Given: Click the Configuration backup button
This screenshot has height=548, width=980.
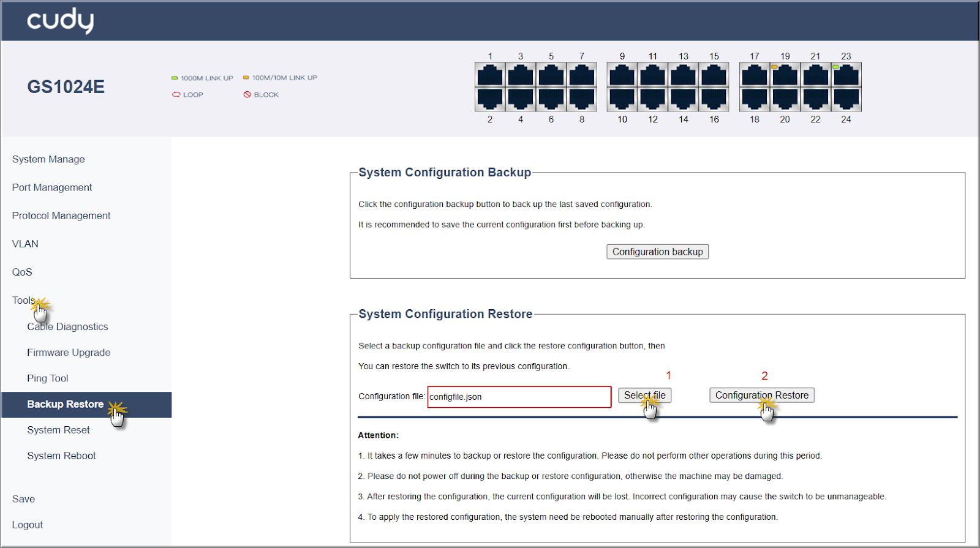Looking at the screenshot, I should click(658, 252).
